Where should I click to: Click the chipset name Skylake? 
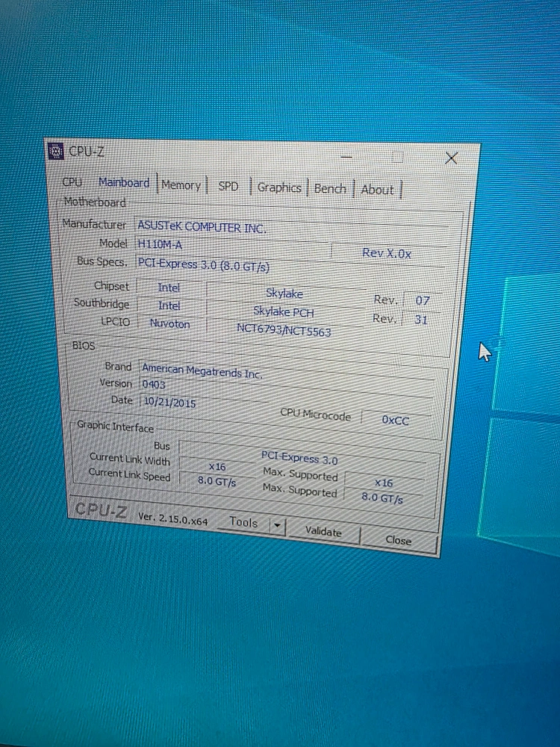(284, 294)
